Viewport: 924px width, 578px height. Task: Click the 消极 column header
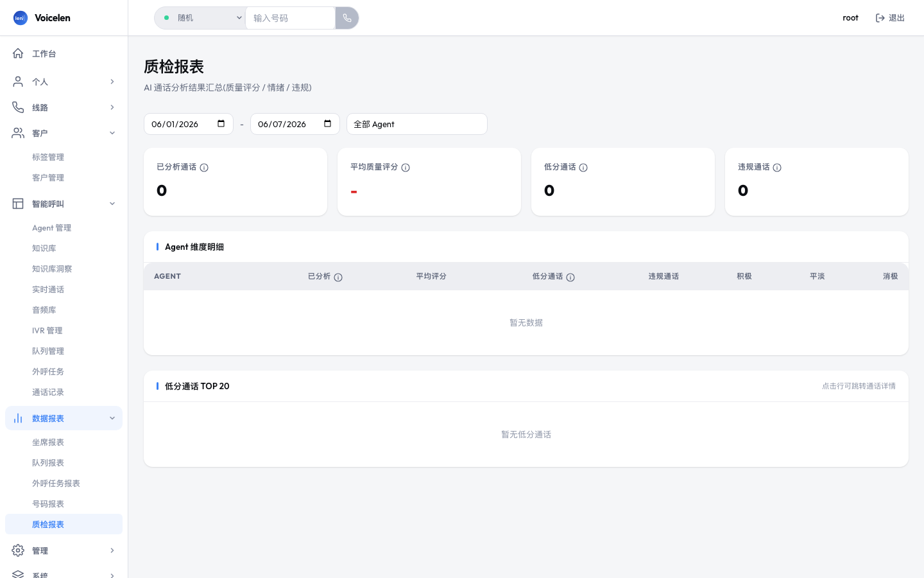point(891,276)
